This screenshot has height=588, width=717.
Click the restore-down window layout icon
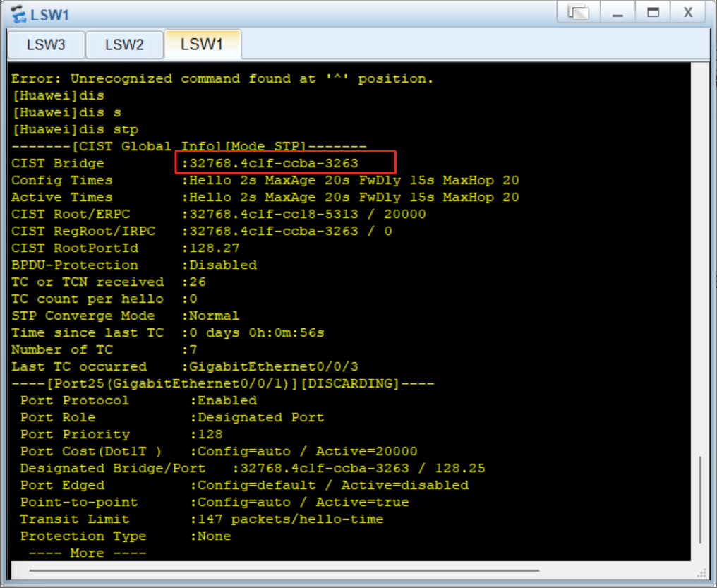click(579, 12)
